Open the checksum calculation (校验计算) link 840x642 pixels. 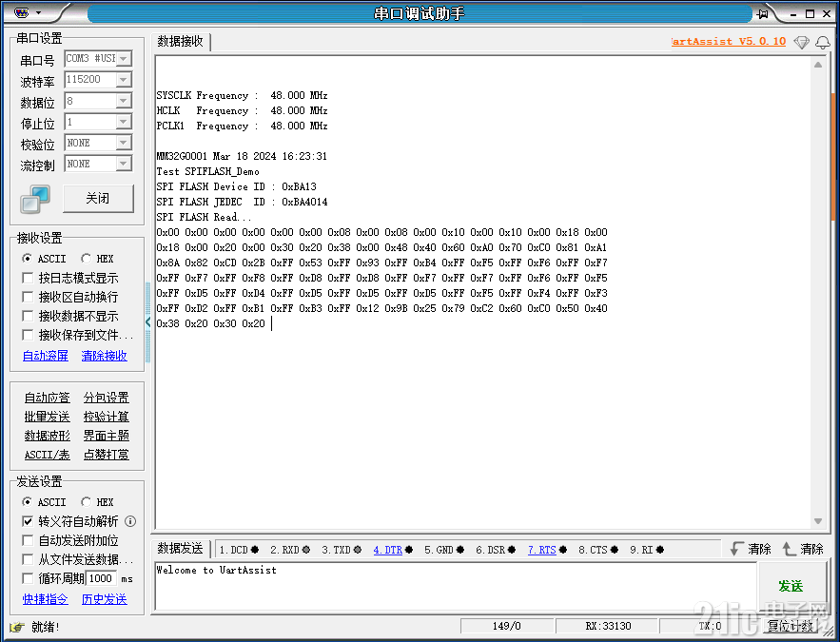point(107,417)
